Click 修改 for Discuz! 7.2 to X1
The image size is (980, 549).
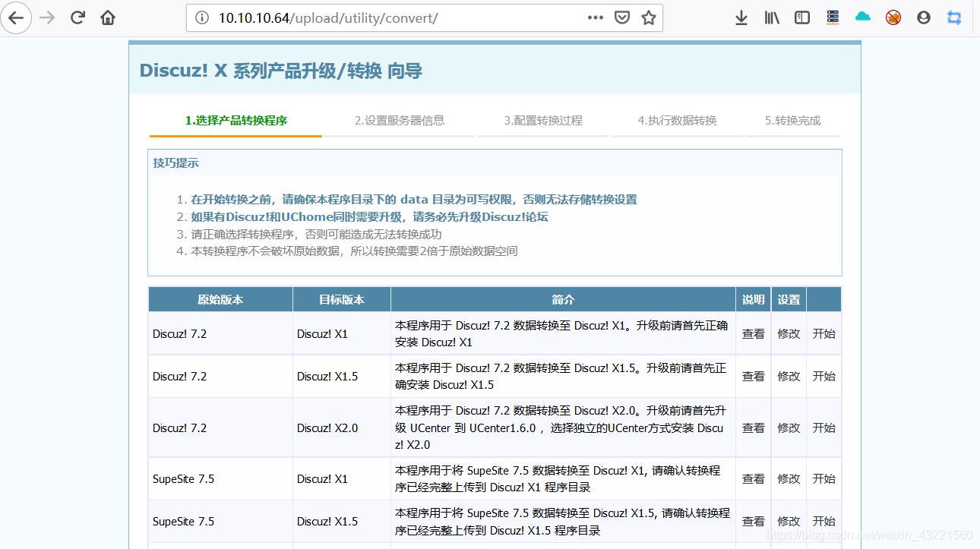pos(789,333)
